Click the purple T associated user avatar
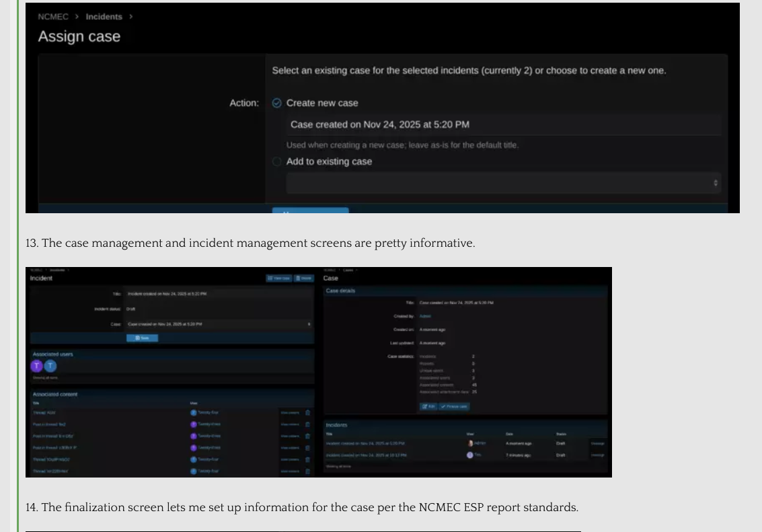Image resolution: width=762 pixels, height=532 pixels. tap(37, 366)
